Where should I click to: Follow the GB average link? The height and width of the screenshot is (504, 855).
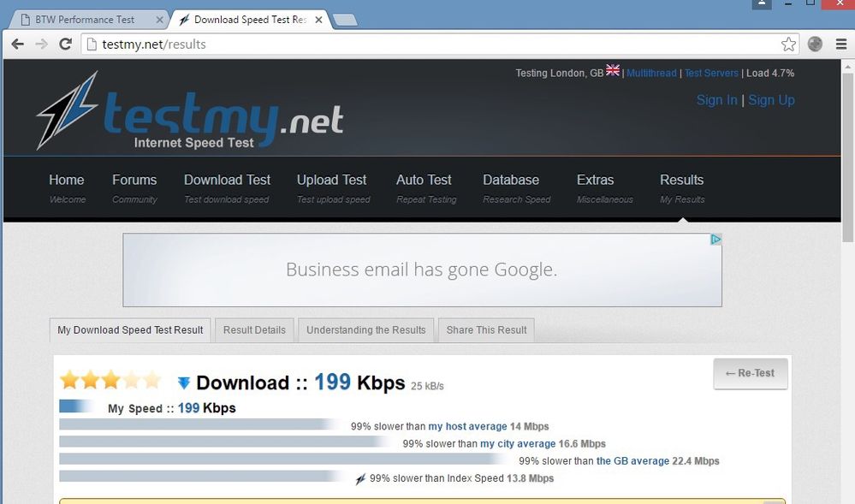click(x=632, y=461)
